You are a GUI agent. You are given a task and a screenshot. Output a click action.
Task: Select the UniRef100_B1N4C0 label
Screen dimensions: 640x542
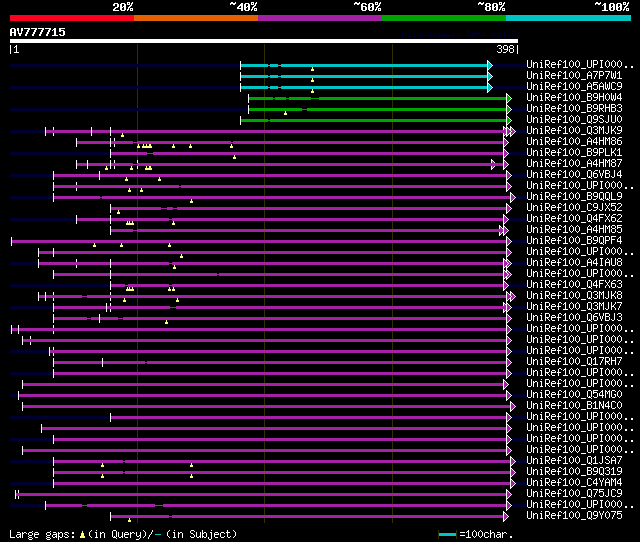click(x=574, y=406)
